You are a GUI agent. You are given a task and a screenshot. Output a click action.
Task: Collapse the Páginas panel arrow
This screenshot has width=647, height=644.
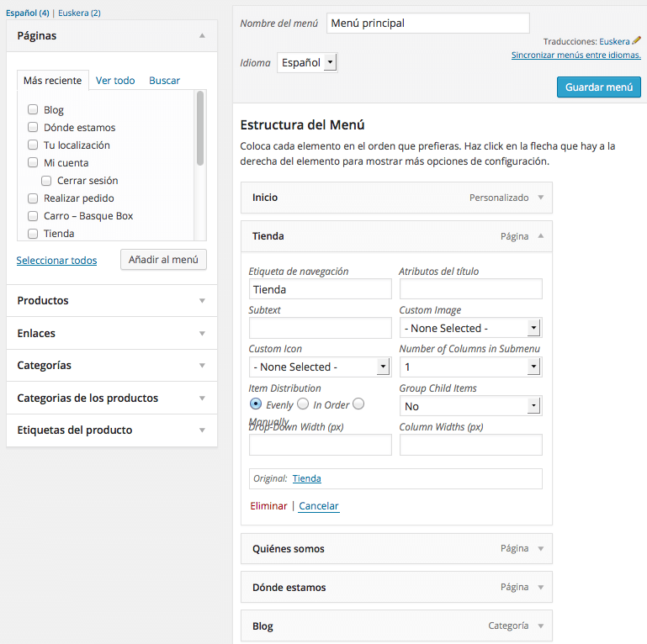tap(202, 36)
